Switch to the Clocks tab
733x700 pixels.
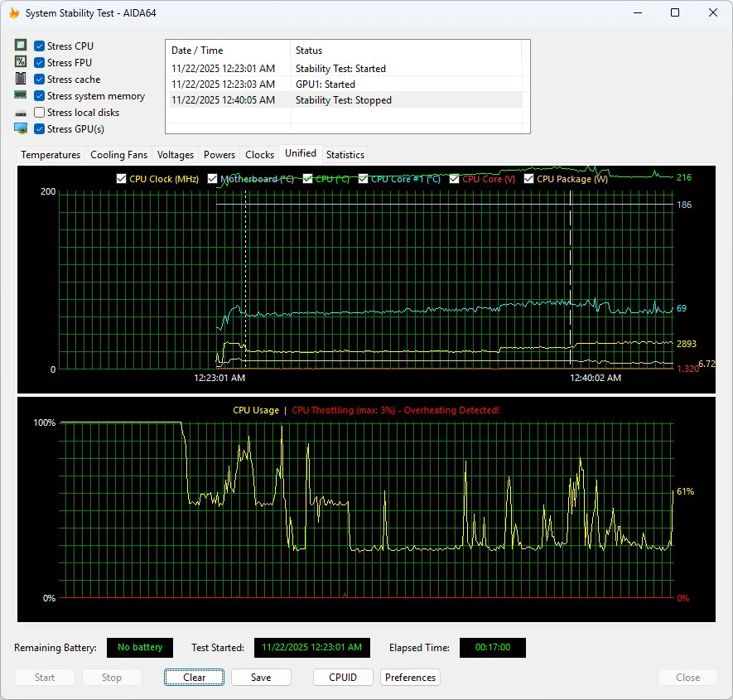click(x=259, y=154)
